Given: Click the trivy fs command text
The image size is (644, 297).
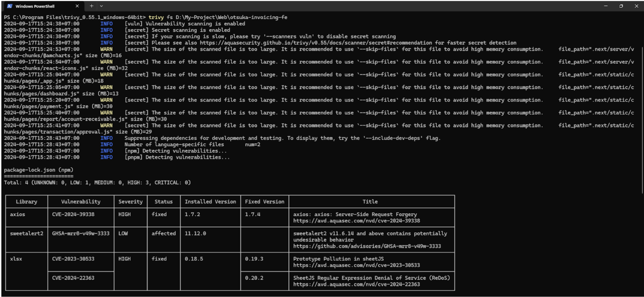Looking at the screenshot, I should coord(218,17).
